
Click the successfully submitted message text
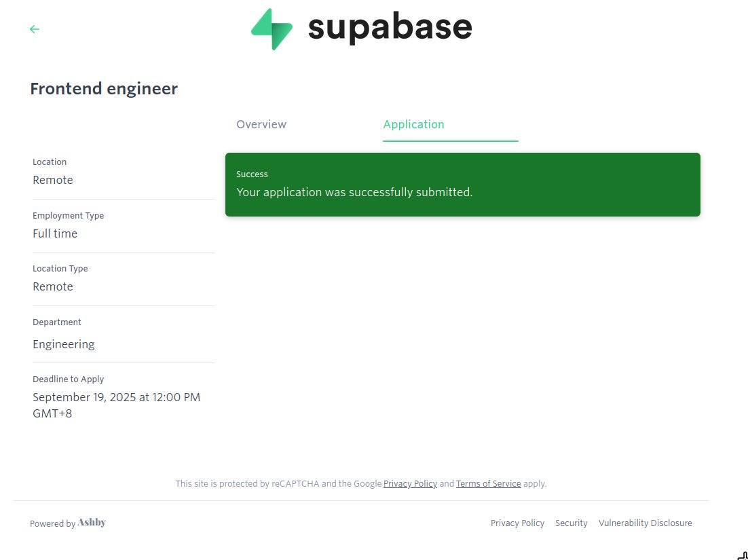pyautogui.click(x=354, y=191)
